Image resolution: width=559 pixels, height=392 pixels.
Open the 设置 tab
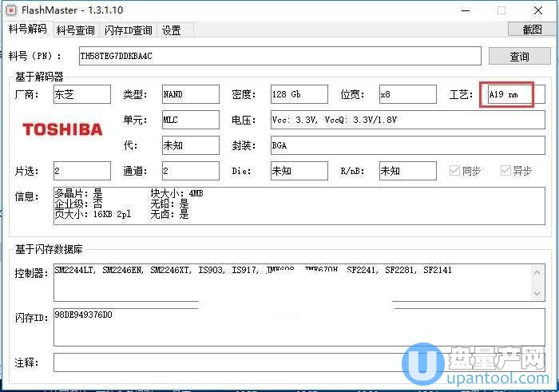click(x=172, y=30)
